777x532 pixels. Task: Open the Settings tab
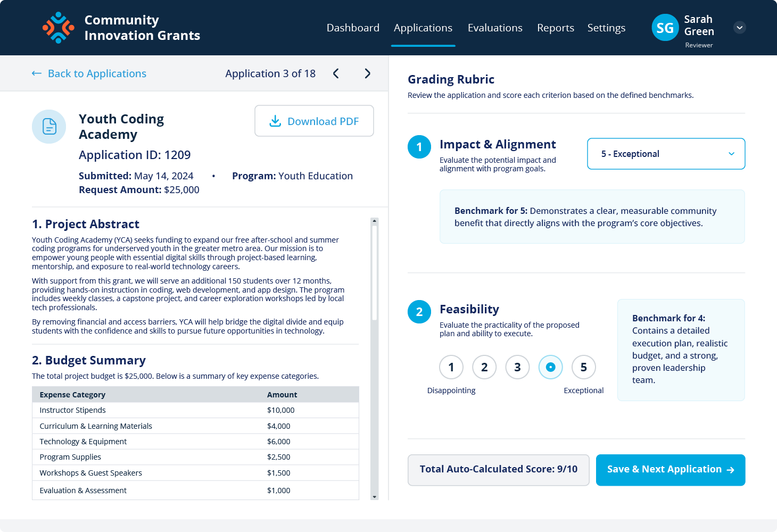coord(606,28)
